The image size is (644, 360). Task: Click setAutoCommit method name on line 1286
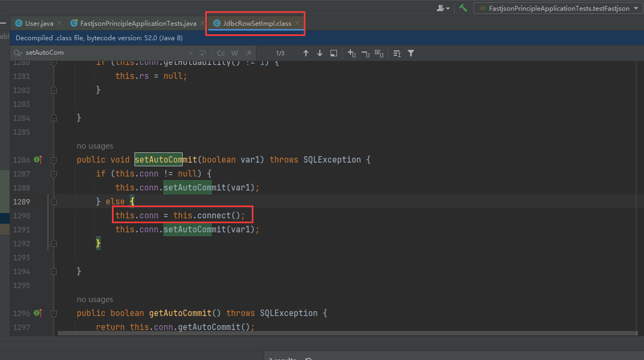(166, 160)
